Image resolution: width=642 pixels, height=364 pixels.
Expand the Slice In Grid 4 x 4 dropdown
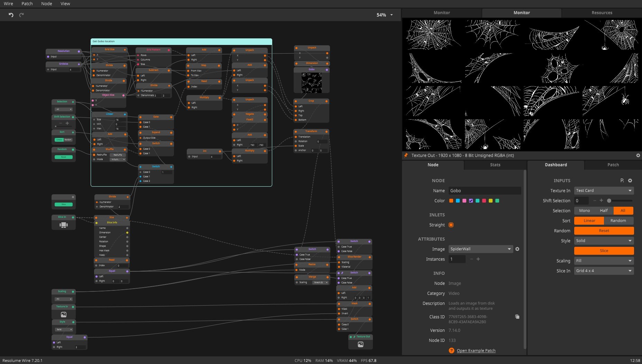pyautogui.click(x=604, y=271)
